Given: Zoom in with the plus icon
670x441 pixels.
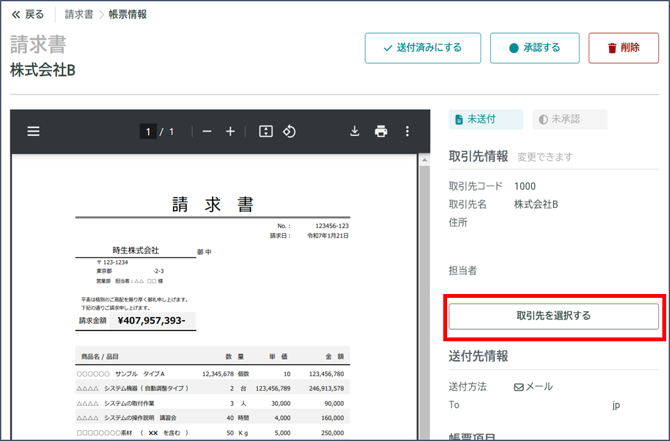Looking at the screenshot, I should click(230, 131).
